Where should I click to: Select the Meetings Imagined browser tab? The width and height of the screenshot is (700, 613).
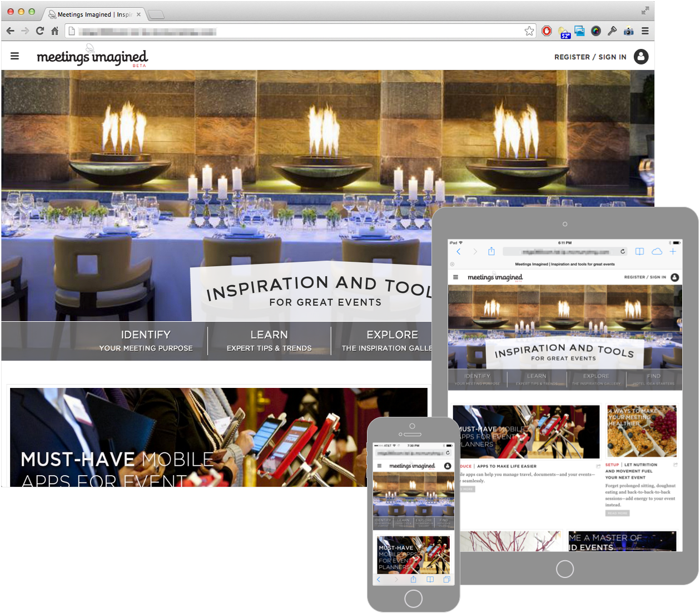coord(95,14)
